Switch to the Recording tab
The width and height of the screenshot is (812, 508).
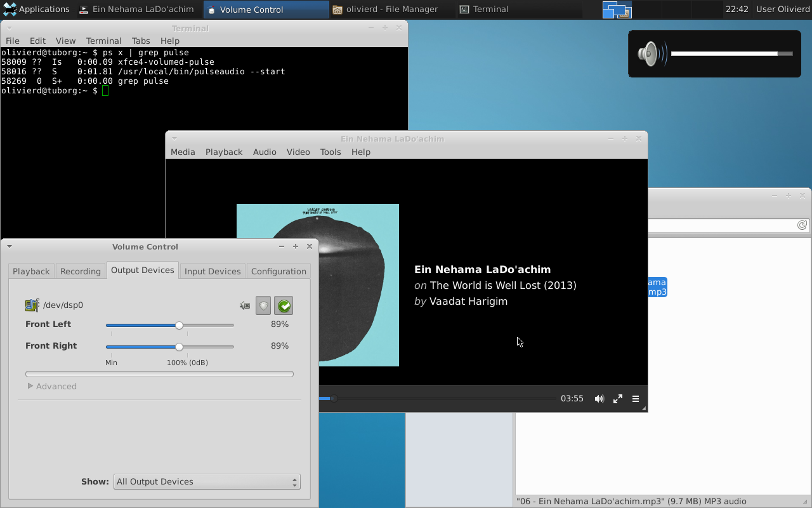tap(81, 271)
